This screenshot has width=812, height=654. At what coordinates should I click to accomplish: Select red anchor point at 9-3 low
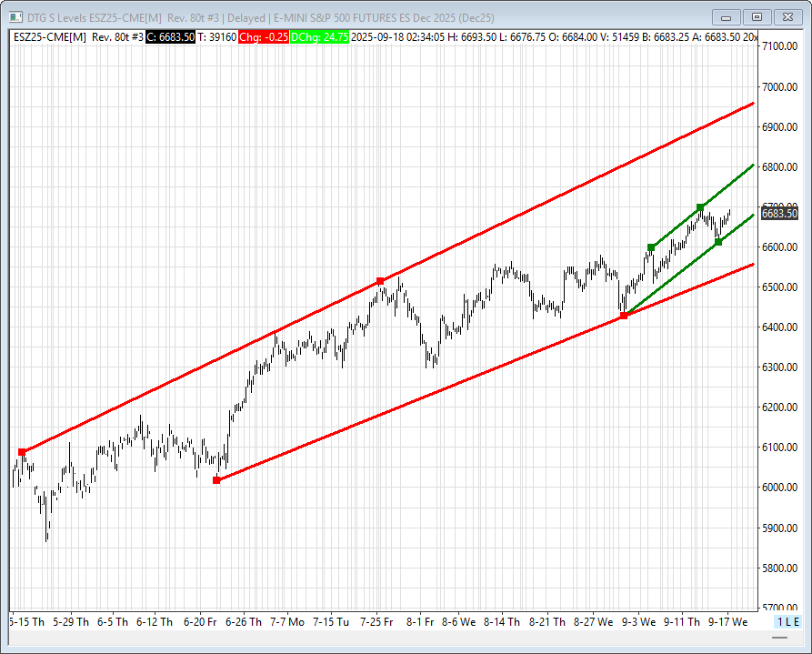point(624,316)
